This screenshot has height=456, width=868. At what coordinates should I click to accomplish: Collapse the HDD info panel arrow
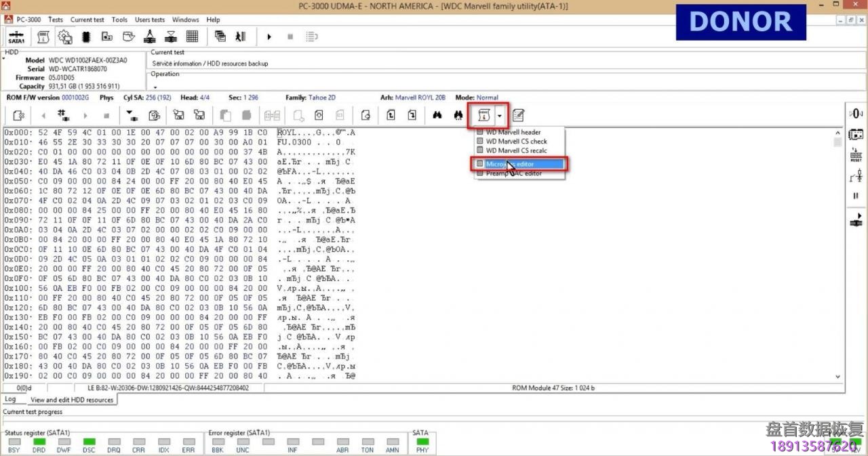click(x=3, y=58)
